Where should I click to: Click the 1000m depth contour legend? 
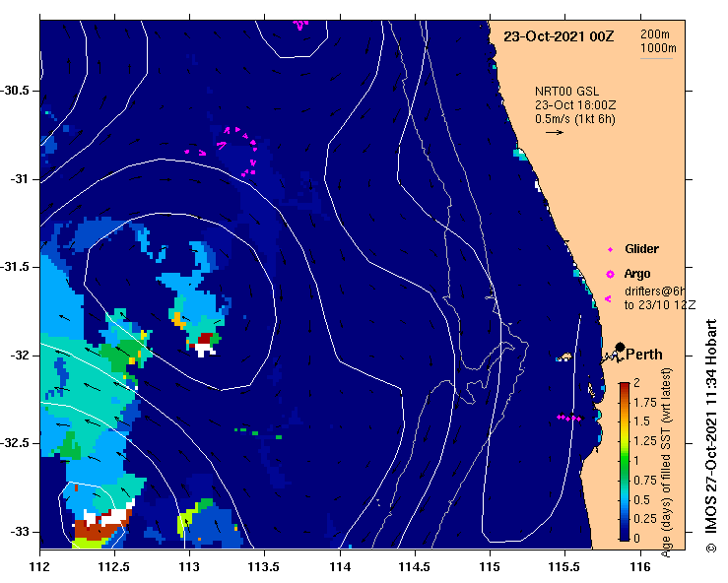coord(658,48)
